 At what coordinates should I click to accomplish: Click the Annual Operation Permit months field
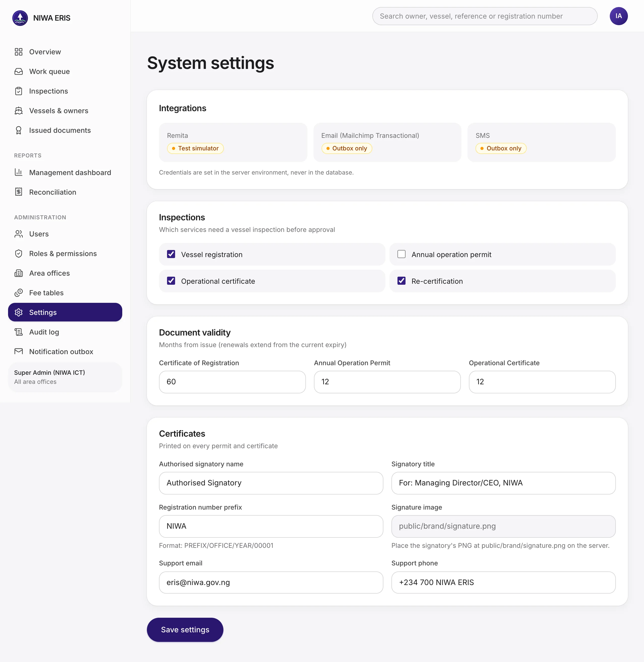tap(387, 382)
